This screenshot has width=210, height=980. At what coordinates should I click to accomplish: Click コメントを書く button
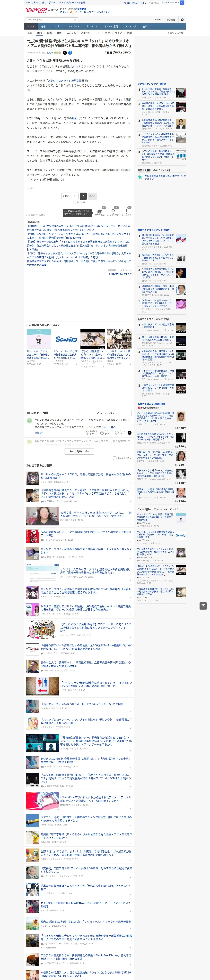click(x=105, y=413)
